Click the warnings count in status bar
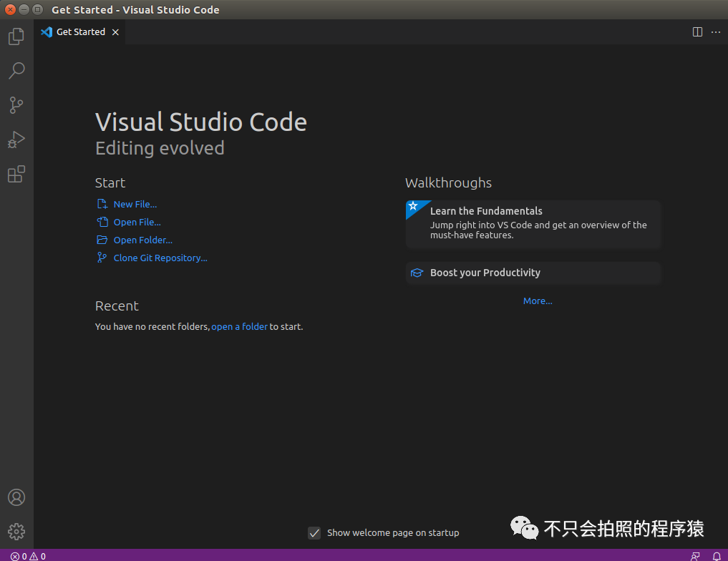This screenshot has width=728, height=561. click(x=38, y=556)
